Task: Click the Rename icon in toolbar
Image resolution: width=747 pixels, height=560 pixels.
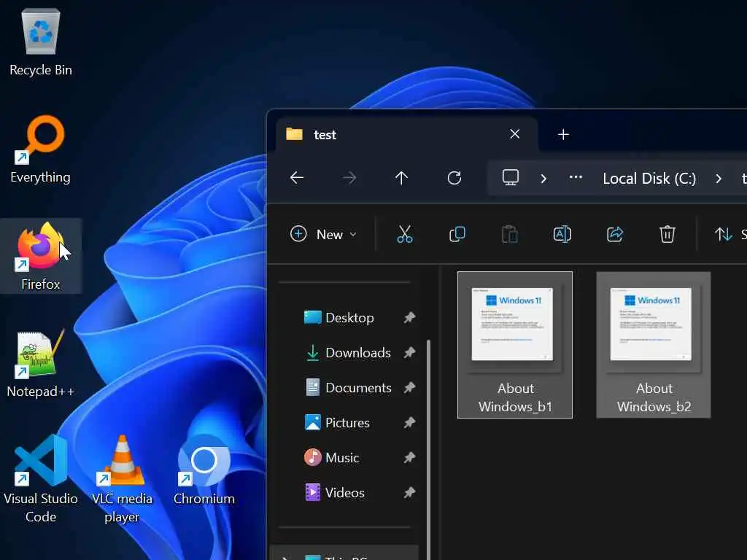Action: point(562,234)
